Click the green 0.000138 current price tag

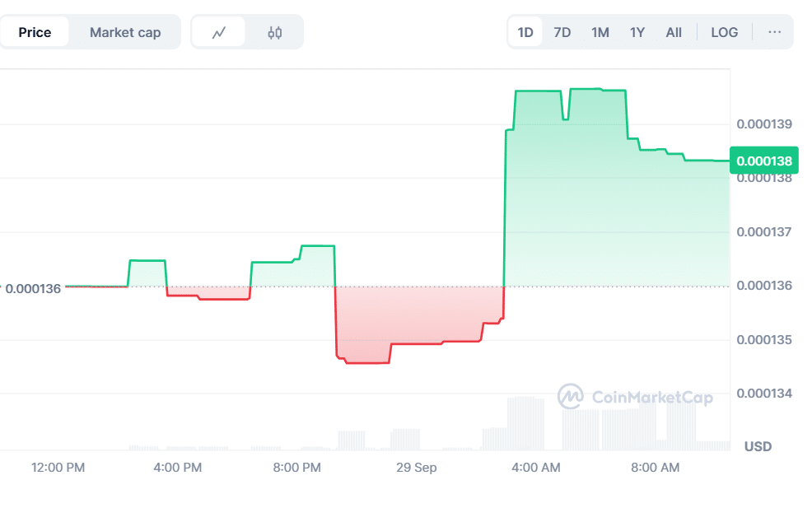point(763,161)
